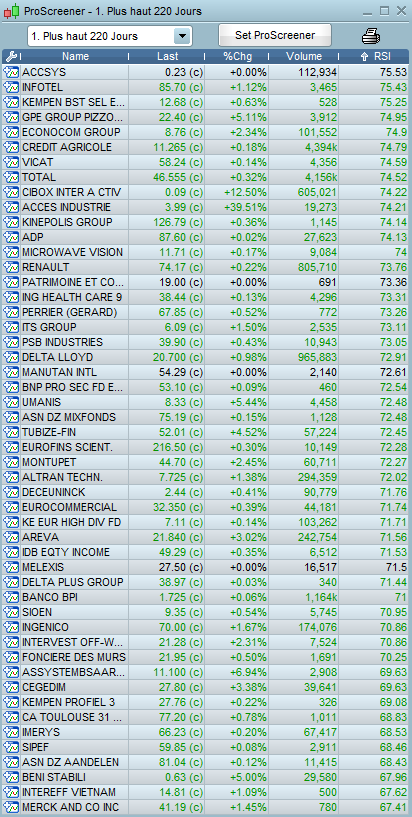The image size is (412, 817).
Task: Select the KEMPEN PROFIEL 3 row name
Action: (x=68, y=702)
